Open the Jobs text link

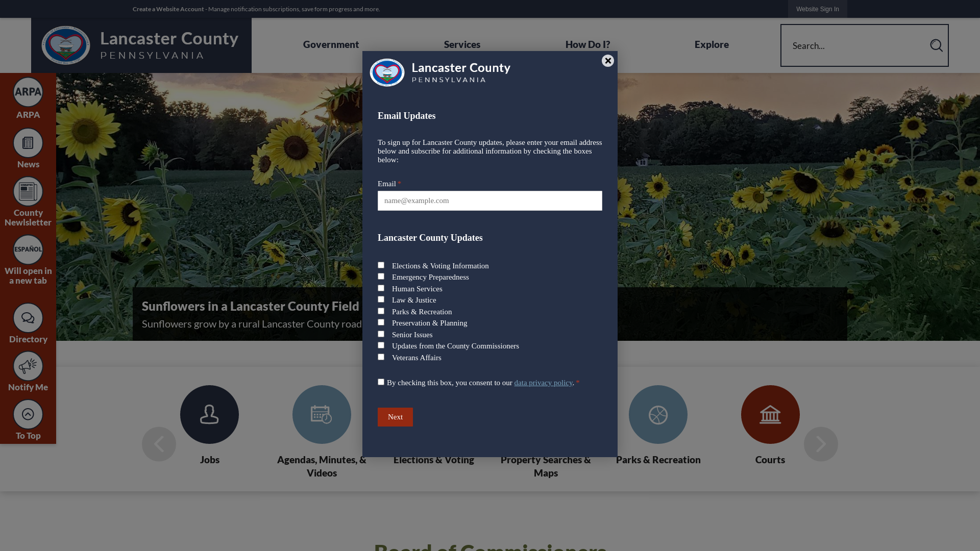(x=209, y=460)
